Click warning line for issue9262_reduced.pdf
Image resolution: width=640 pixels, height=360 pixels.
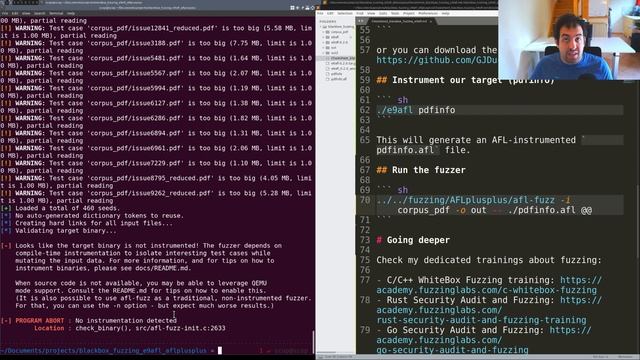157,197
